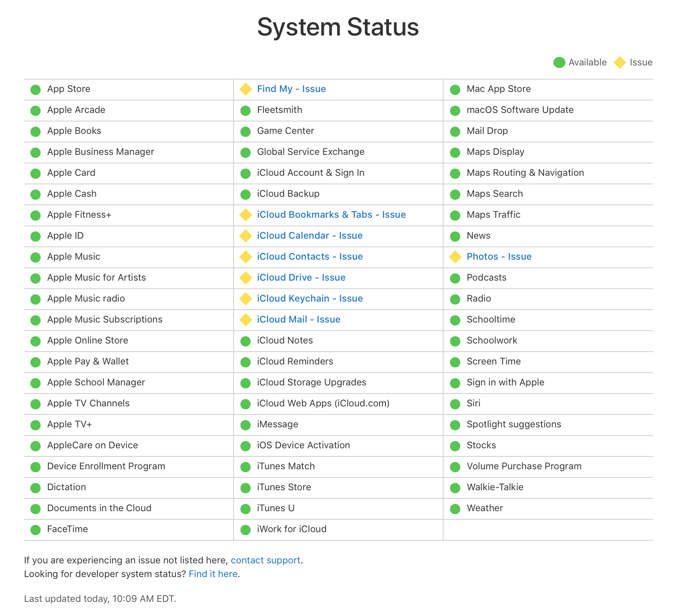Image resolution: width=675 pixels, height=616 pixels.
Task: Click the yellow Issue diamond in the legend
Action: pos(619,62)
